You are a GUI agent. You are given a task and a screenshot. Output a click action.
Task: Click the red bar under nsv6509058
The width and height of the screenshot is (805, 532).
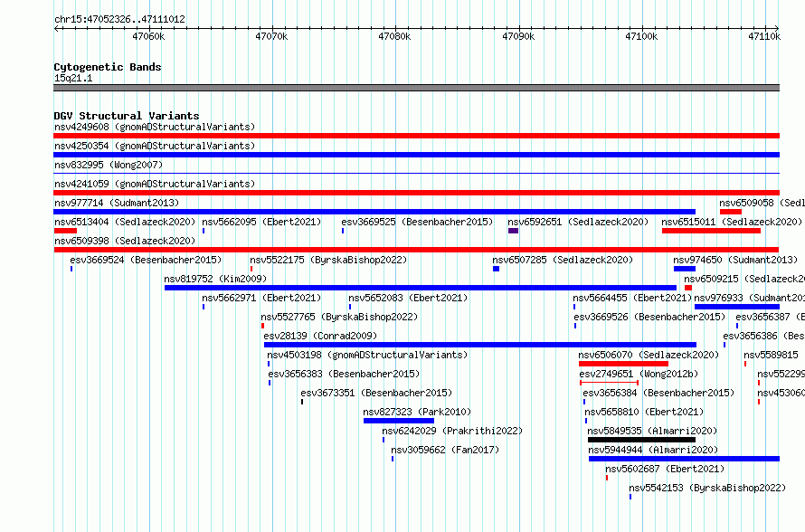[731, 212]
